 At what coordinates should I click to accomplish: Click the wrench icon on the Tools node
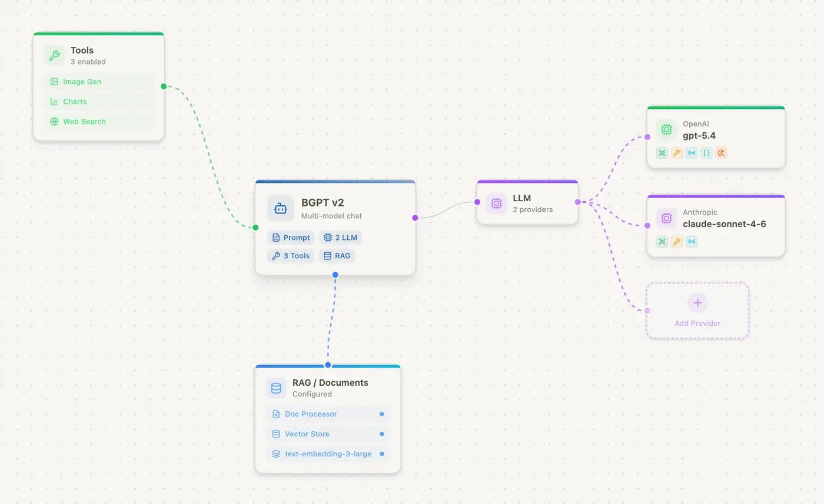[54, 56]
